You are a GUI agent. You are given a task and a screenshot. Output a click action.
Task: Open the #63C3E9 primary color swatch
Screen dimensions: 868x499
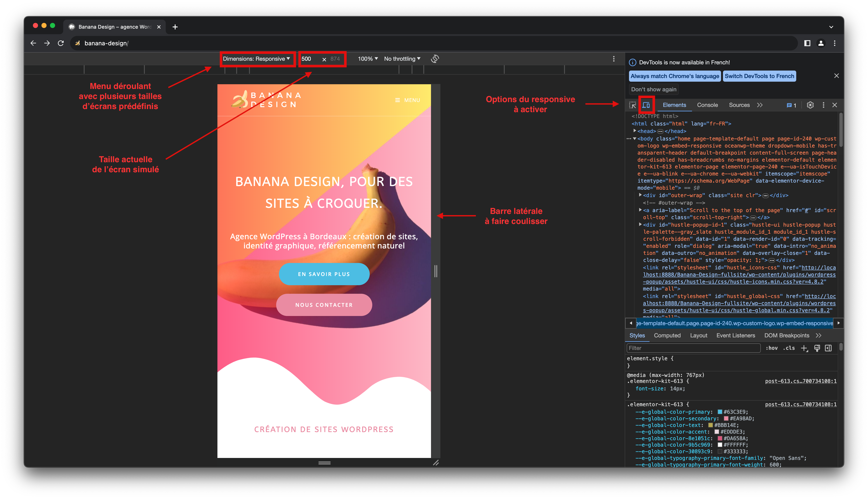[x=720, y=412]
